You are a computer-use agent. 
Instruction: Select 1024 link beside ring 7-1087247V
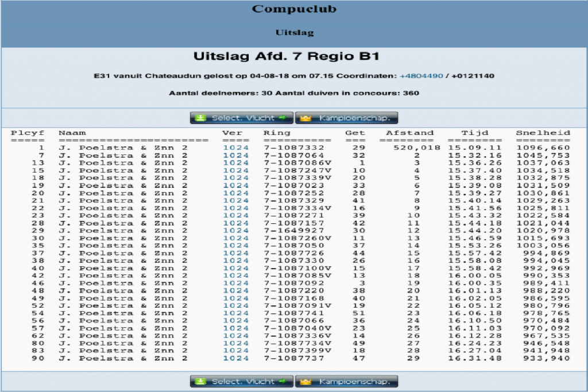click(x=235, y=170)
